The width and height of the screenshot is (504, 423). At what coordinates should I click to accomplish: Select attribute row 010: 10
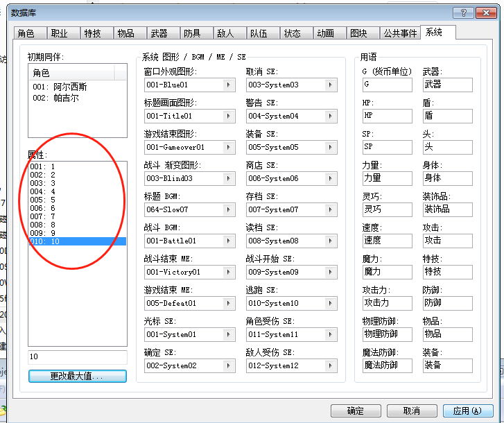point(77,241)
